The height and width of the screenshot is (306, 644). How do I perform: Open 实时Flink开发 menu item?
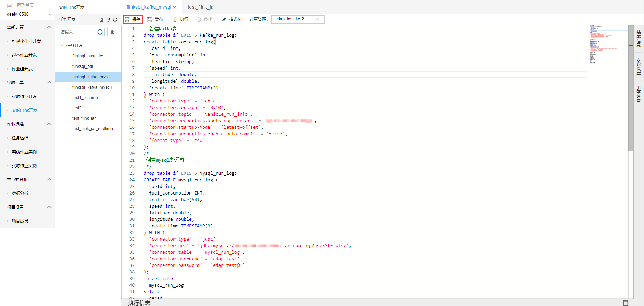point(24,110)
